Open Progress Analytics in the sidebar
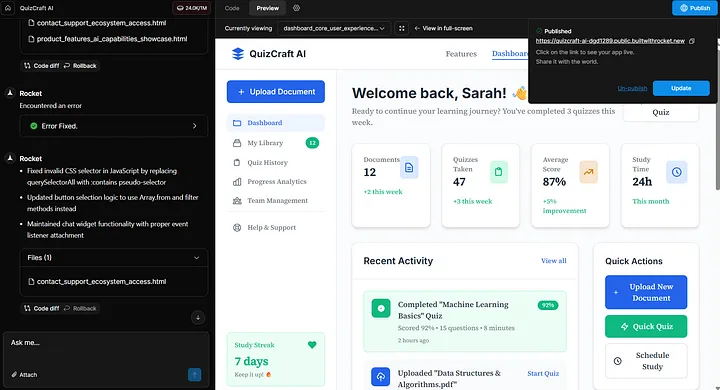 276,181
